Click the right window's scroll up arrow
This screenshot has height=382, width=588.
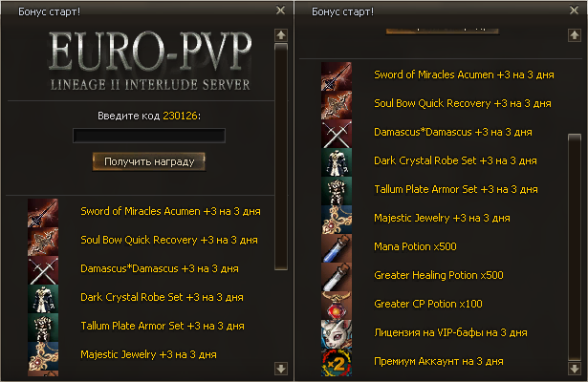pyautogui.click(x=575, y=35)
